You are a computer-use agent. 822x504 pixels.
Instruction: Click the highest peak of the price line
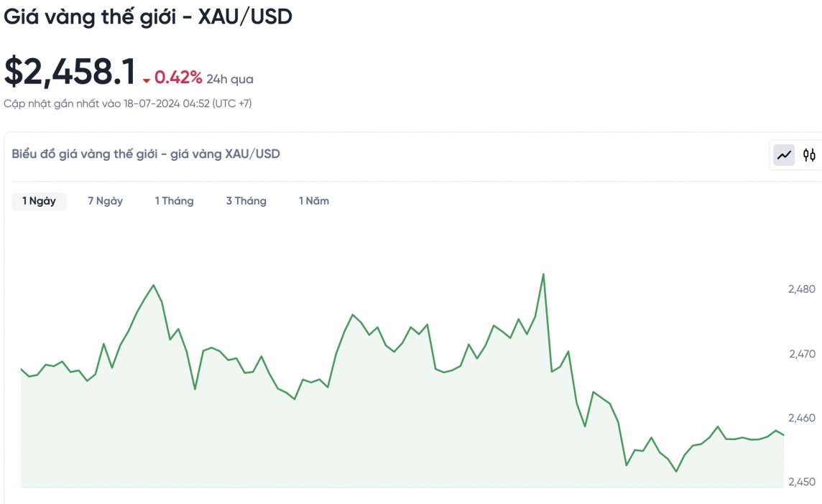click(543, 274)
